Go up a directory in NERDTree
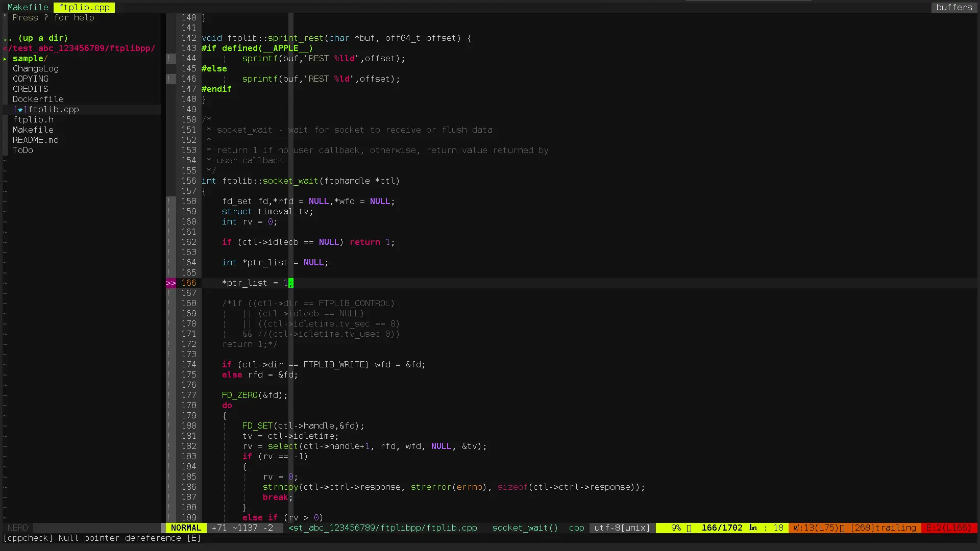This screenshot has width=980, height=551. [36, 38]
